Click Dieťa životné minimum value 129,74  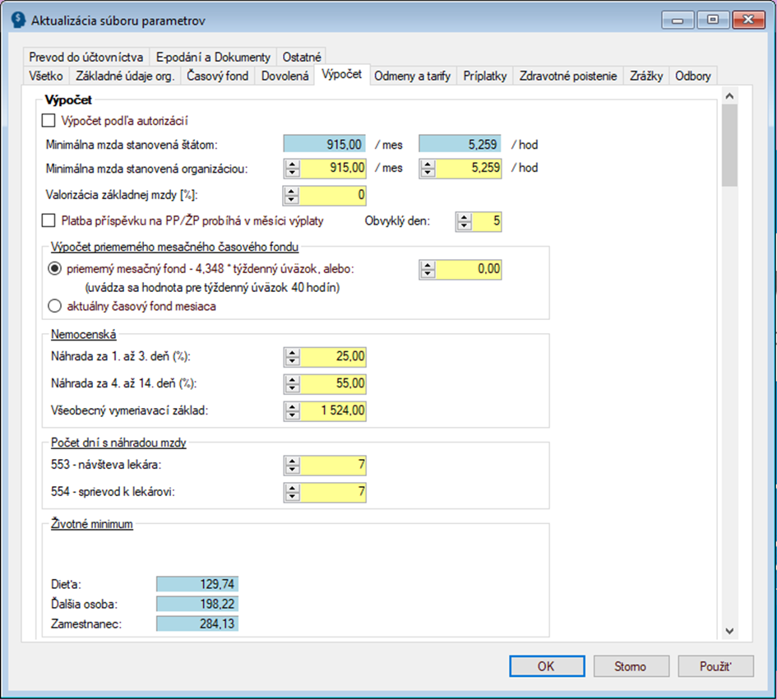tap(197, 584)
